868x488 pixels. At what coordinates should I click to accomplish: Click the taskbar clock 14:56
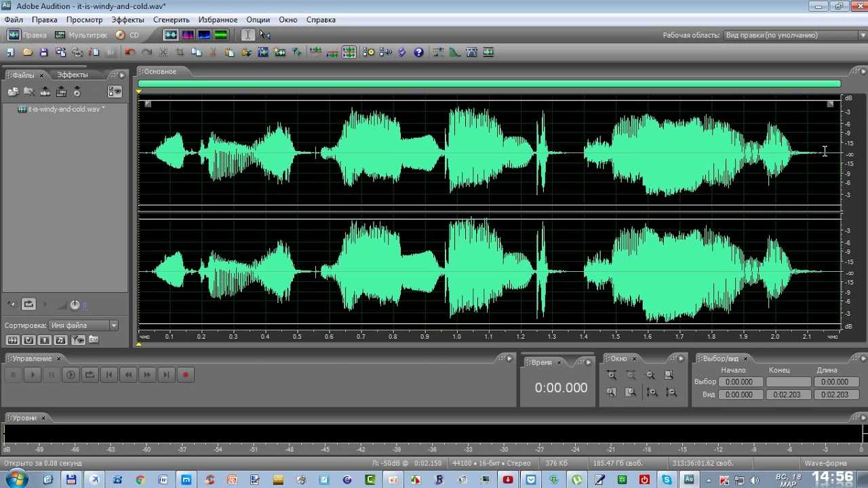coord(832,478)
